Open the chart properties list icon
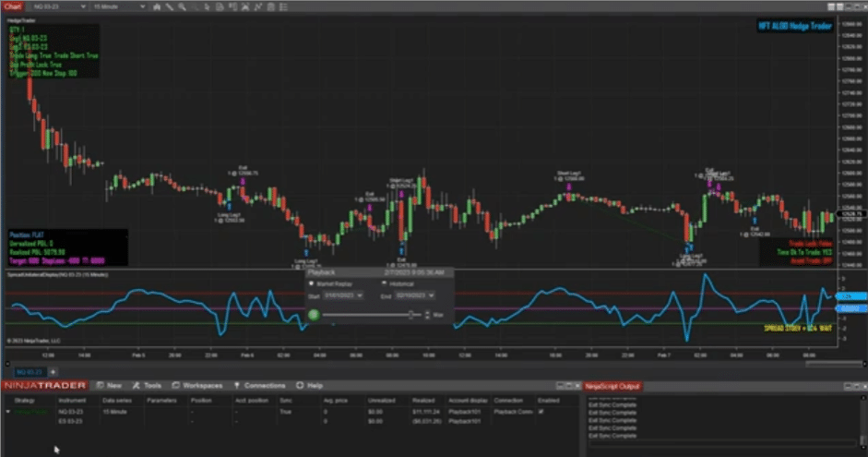Viewport: 868px width, 457px height. point(283,6)
